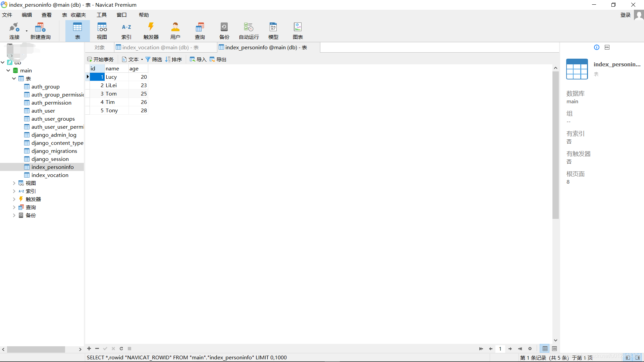Click the 'LiLei' name cell
Image resolution: width=644 pixels, height=362 pixels.
116,85
